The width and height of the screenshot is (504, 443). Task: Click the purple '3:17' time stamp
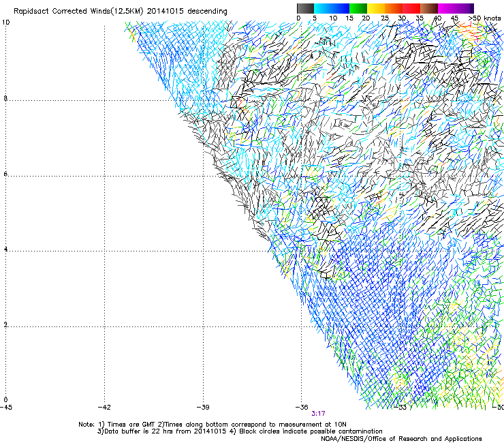point(318,414)
